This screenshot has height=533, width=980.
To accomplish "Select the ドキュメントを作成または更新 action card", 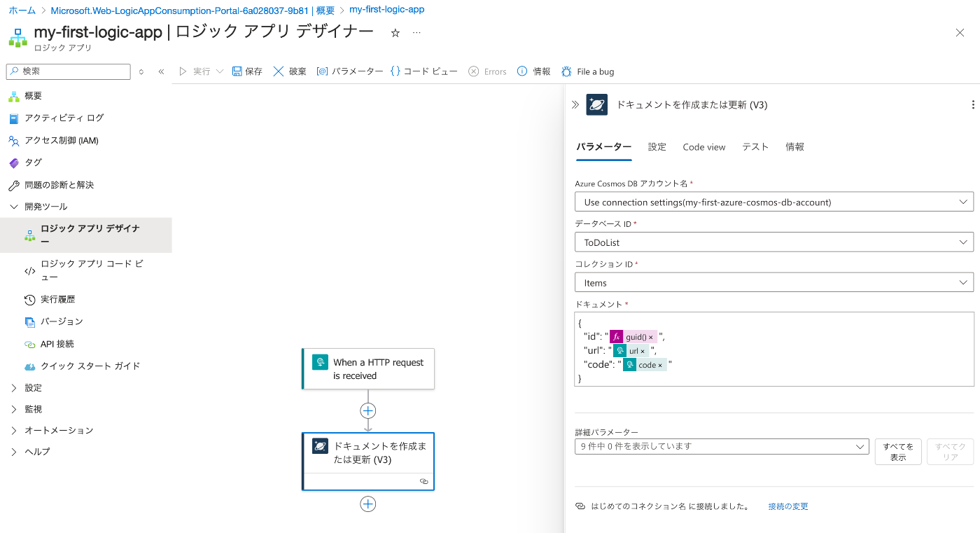I will (368, 461).
